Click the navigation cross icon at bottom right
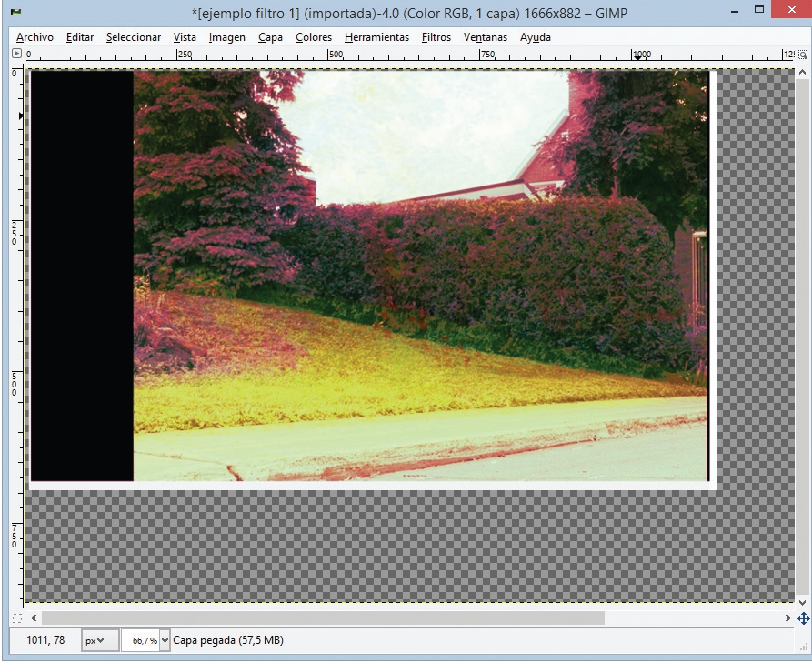 point(803,618)
